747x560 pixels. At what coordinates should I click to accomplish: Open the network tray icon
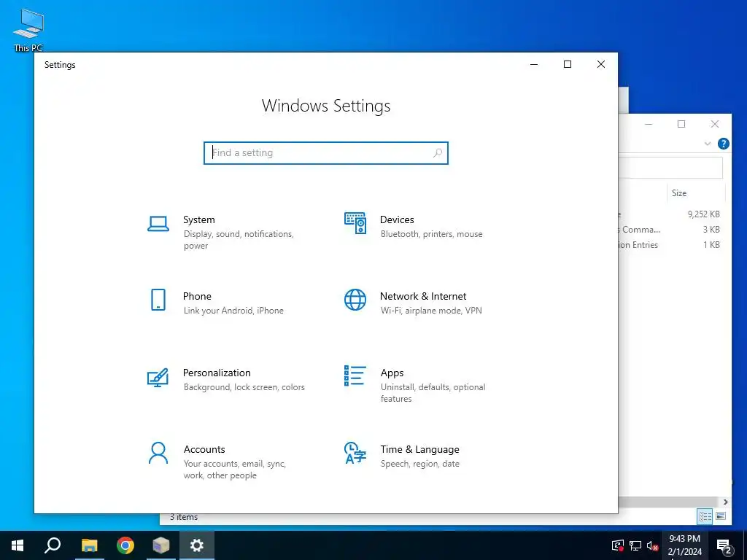click(x=635, y=546)
